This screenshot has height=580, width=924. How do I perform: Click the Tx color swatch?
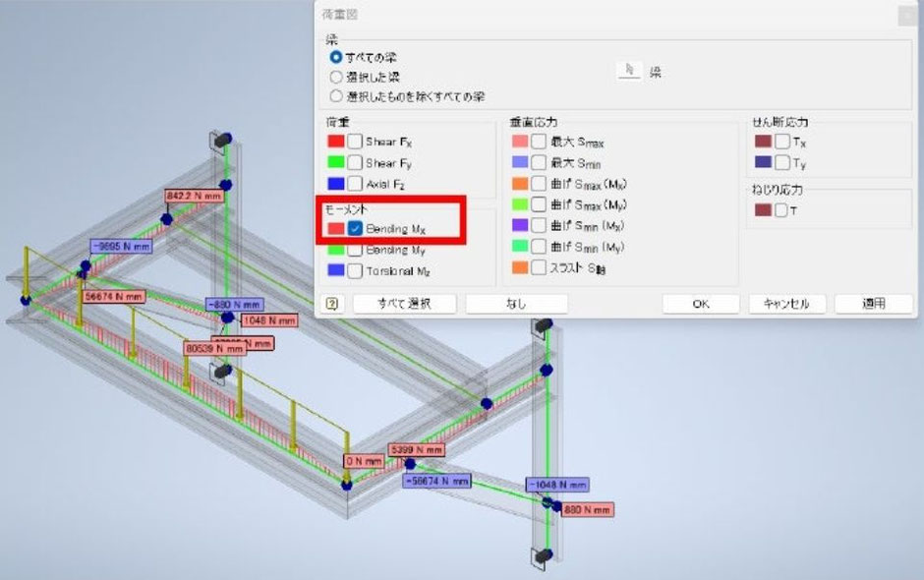pyautogui.click(x=763, y=142)
